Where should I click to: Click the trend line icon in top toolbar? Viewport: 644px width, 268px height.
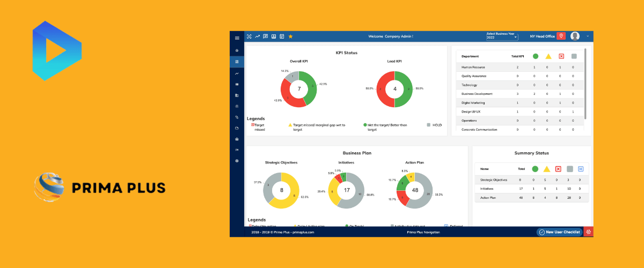[x=257, y=36]
